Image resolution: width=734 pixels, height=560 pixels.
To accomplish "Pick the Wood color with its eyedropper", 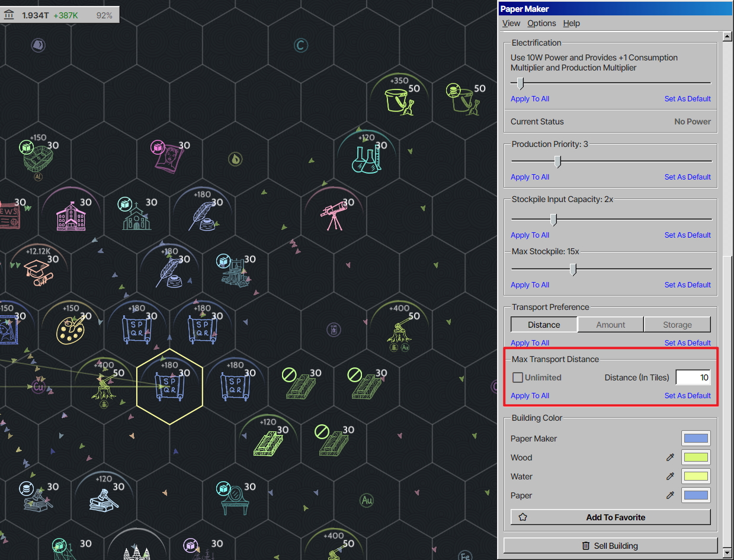I will 670,457.
